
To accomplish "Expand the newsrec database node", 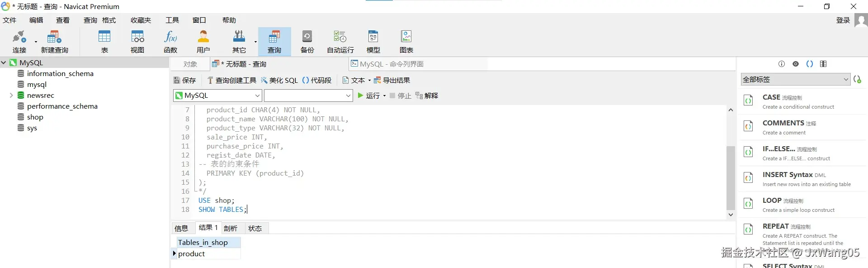I will [11, 95].
